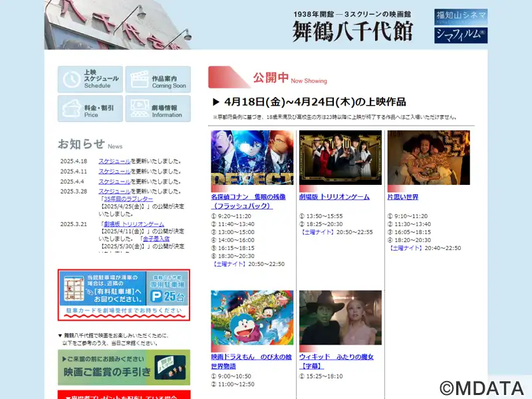The width and height of the screenshot is (532, 399).
Task: Open the 料金・割引 Price button
Action: click(90, 108)
